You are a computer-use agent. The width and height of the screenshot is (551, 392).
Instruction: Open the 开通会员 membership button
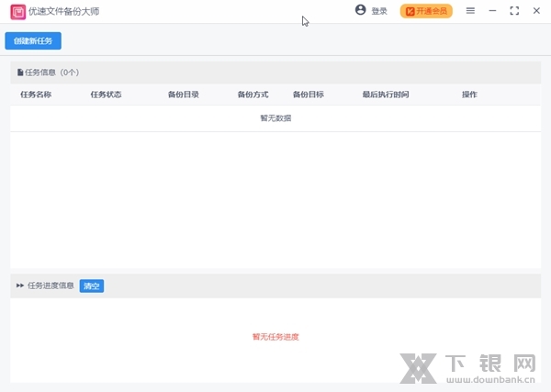pos(426,11)
